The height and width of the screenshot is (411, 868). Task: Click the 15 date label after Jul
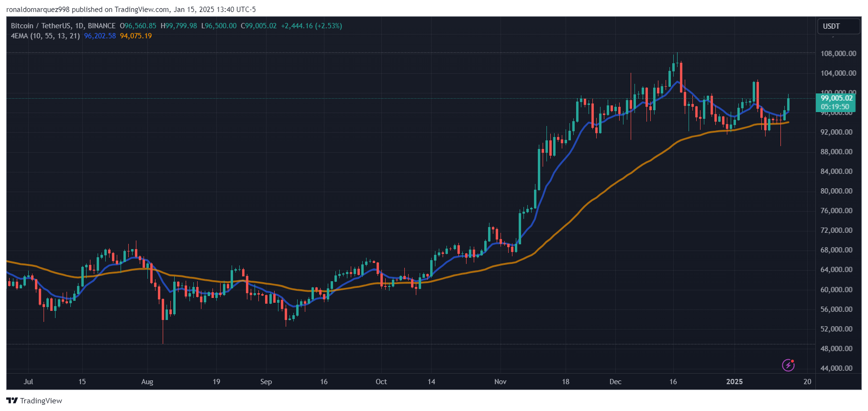tap(82, 382)
